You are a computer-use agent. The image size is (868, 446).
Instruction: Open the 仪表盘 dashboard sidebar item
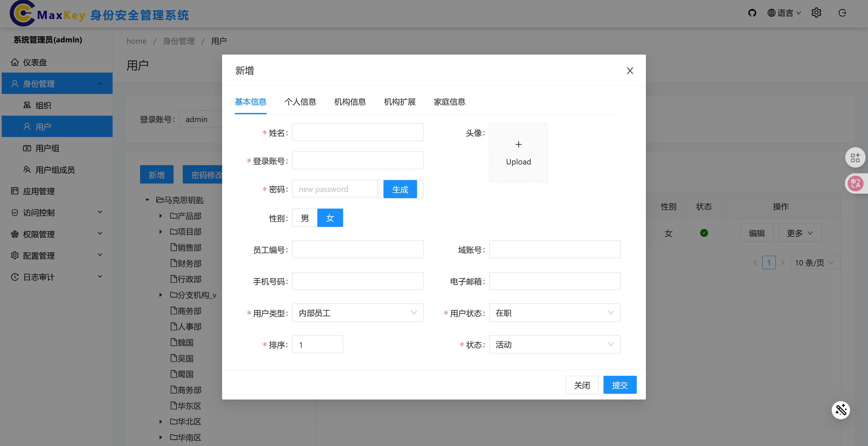click(x=35, y=62)
